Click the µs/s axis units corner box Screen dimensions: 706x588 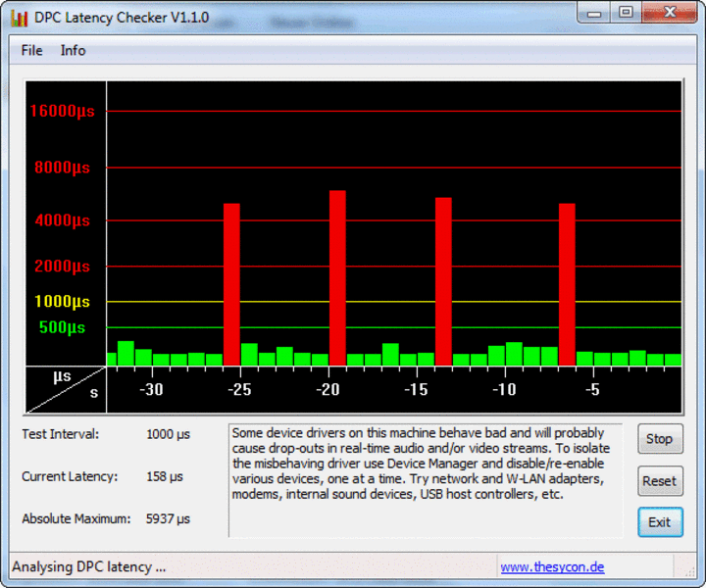[x=66, y=390]
